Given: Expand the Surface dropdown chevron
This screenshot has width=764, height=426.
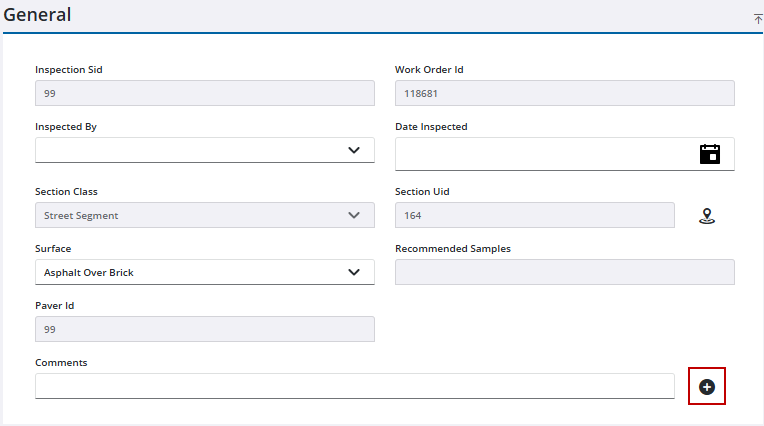Looking at the screenshot, I should pos(353,272).
